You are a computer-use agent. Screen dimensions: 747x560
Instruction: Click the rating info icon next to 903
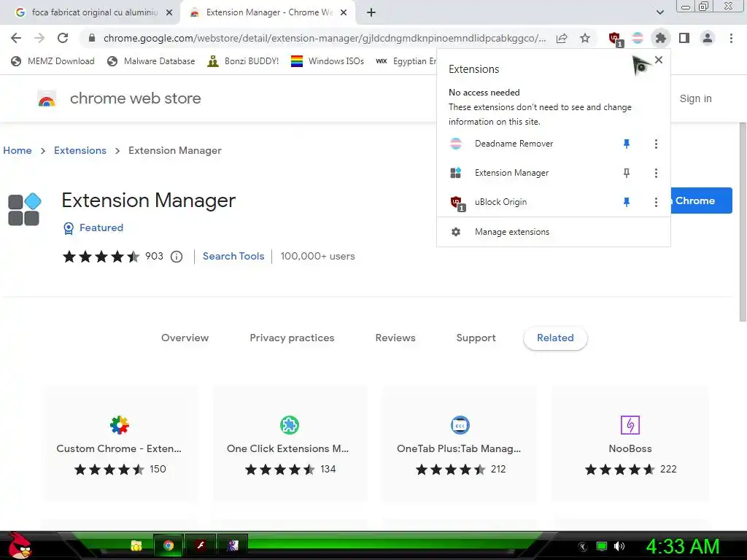pos(177,257)
